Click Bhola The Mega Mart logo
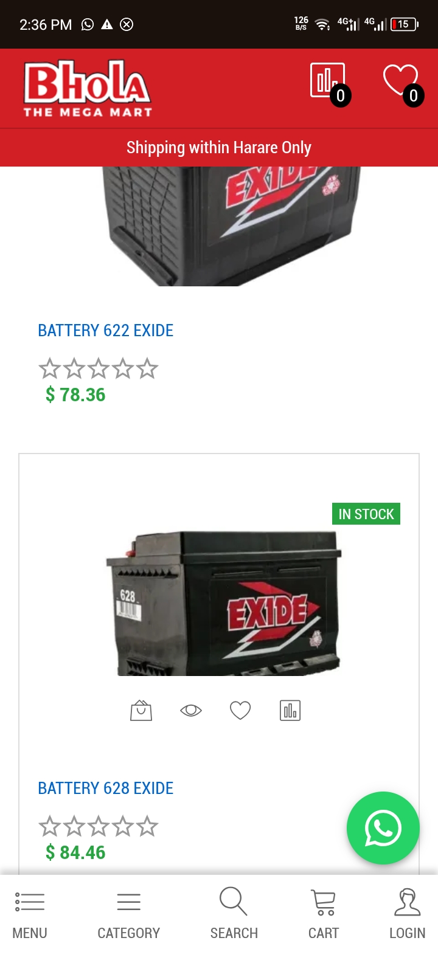 click(88, 89)
